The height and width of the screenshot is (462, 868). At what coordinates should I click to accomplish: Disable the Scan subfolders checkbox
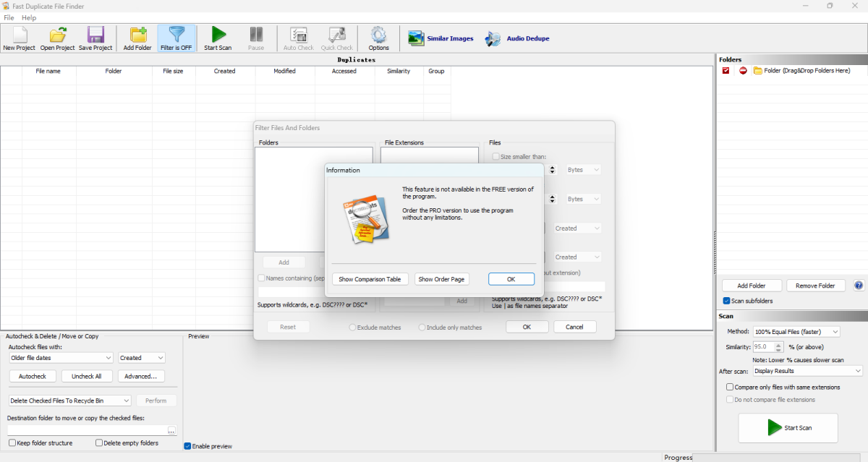point(726,301)
